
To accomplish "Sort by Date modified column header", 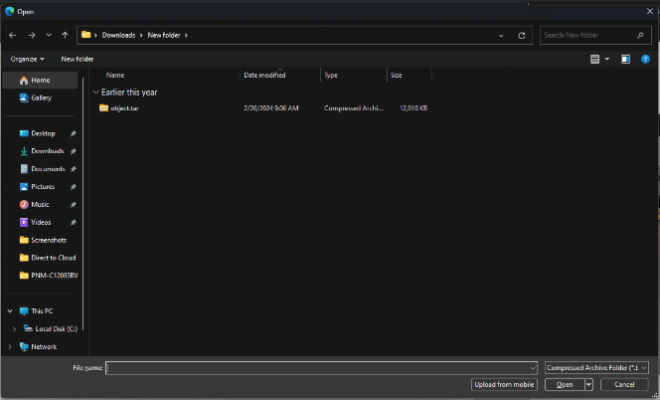I will 265,75.
